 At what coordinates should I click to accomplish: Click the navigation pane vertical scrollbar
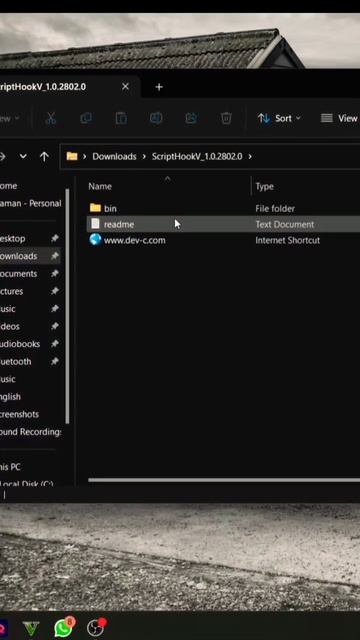pyautogui.click(x=67, y=306)
